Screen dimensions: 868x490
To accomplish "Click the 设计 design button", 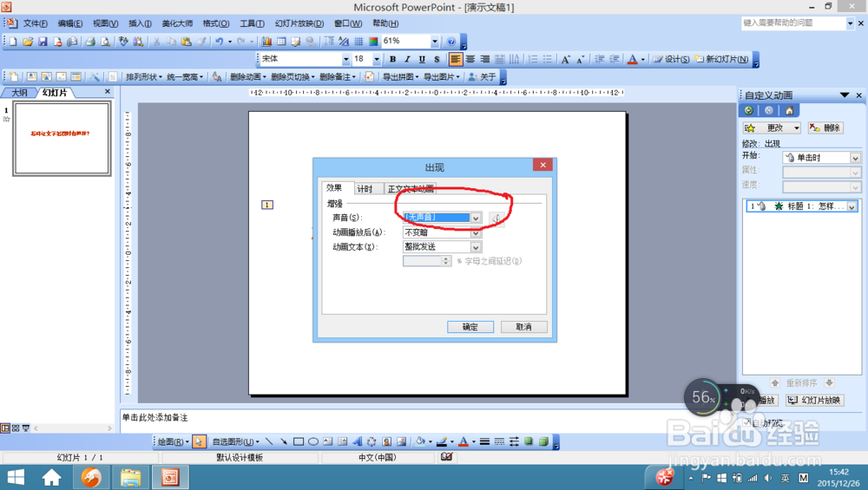I will [x=671, y=59].
